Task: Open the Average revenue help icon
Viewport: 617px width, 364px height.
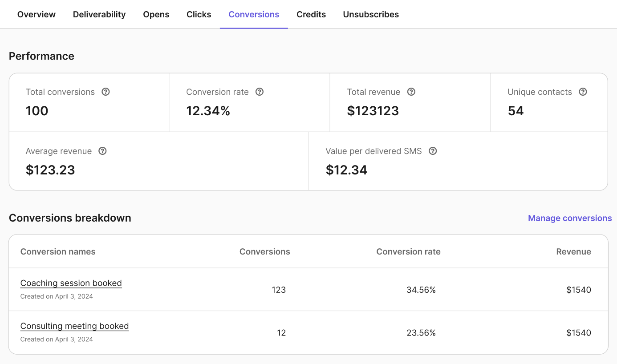Action: click(102, 151)
